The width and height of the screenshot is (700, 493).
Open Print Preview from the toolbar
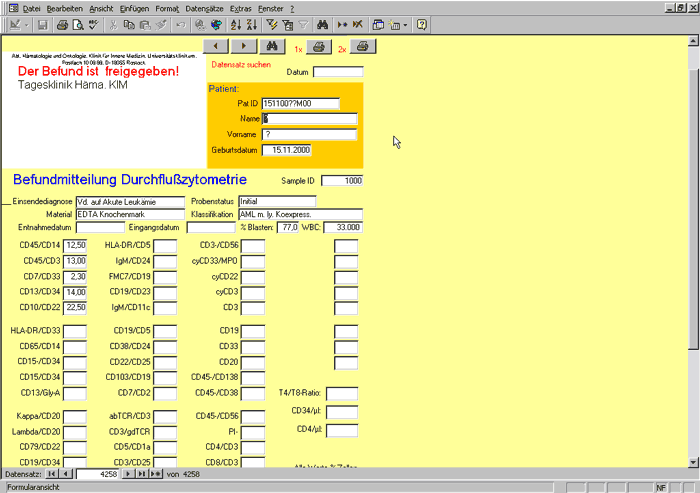click(x=78, y=25)
